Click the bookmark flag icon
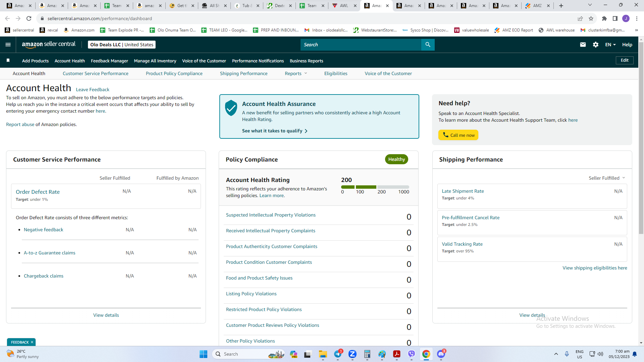Image resolution: width=644 pixels, height=362 pixels. pyautogui.click(x=8, y=60)
